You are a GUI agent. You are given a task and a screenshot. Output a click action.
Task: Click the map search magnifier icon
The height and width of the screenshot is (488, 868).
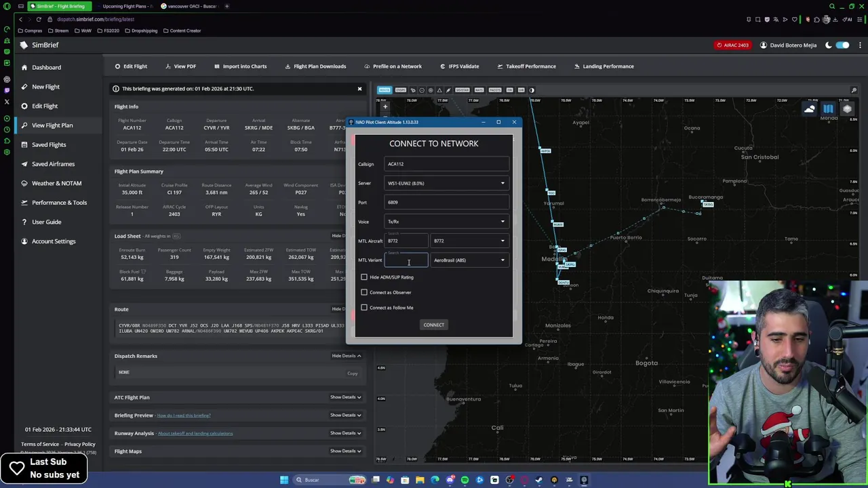click(x=854, y=90)
